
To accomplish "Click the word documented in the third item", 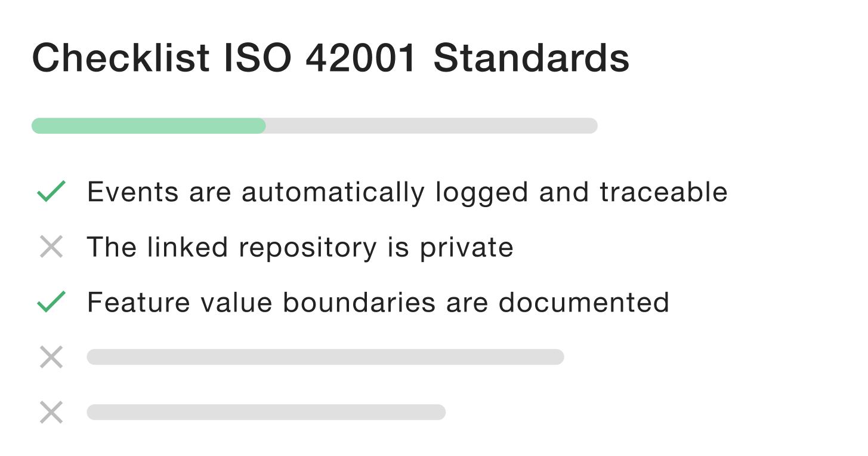I will [x=583, y=302].
